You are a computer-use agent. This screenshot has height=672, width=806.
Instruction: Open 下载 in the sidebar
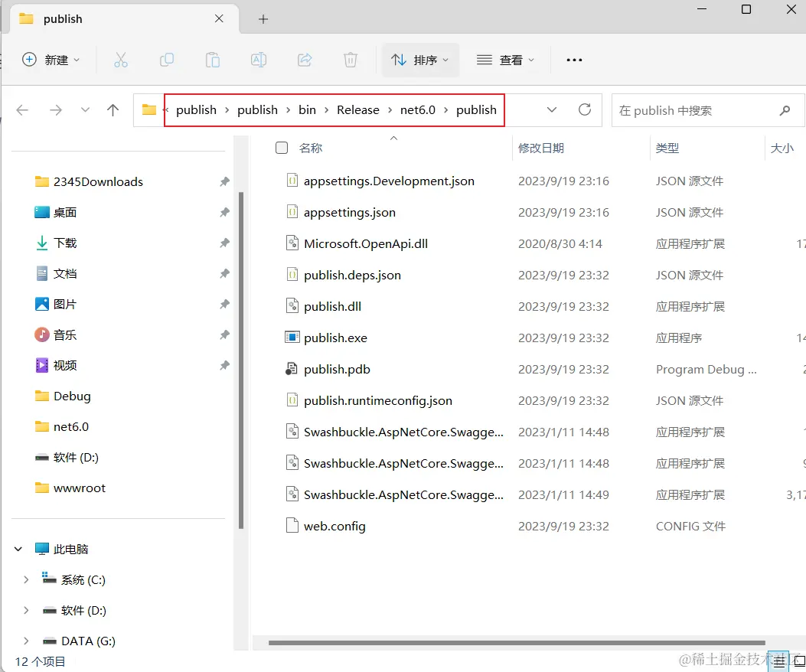click(x=65, y=243)
